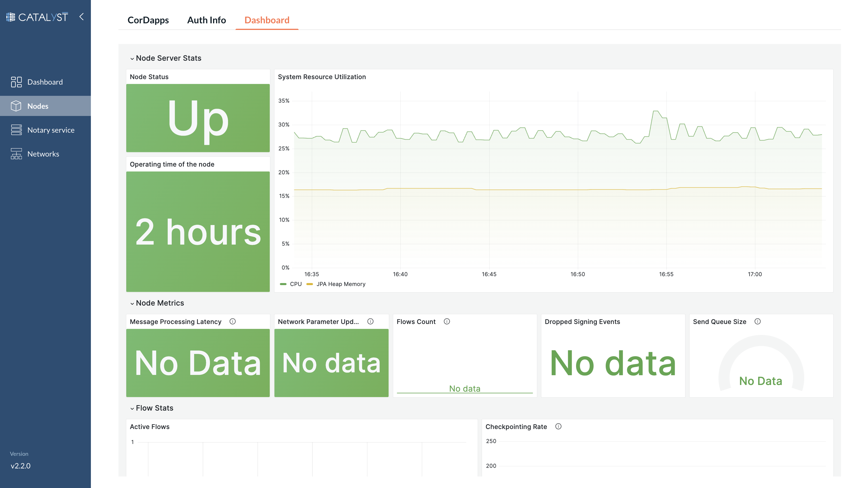Switch to the CorDapps tab
This screenshot has width=868, height=488.
(148, 20)
